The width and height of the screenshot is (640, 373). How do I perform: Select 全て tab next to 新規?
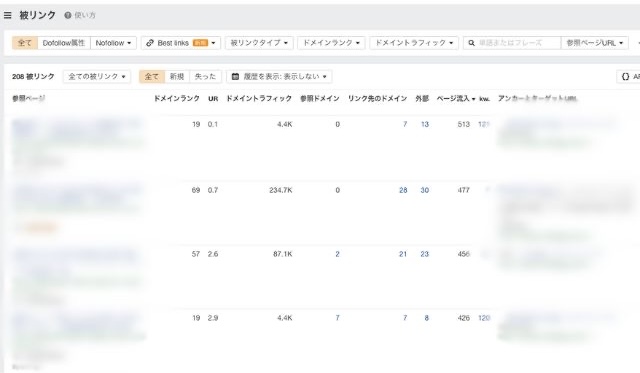click(151, 76)
